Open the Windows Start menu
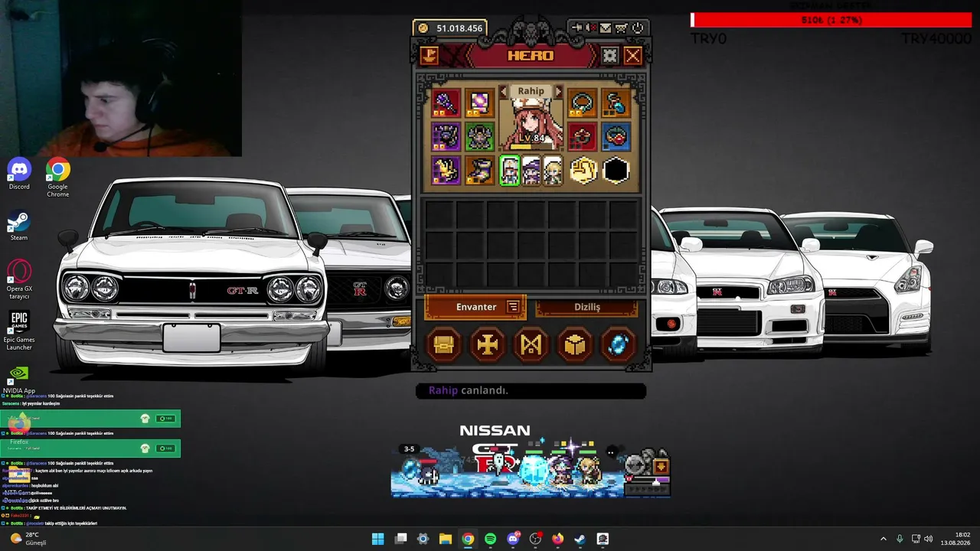Viewport: 980px width, 551px height. pos(377,539)
